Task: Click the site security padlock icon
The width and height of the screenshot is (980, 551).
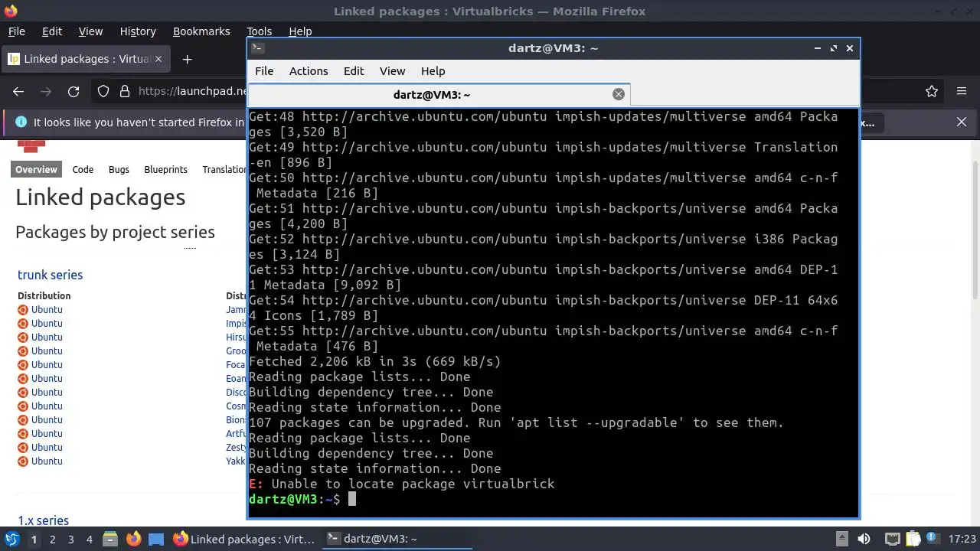Action: coord(125,91)
